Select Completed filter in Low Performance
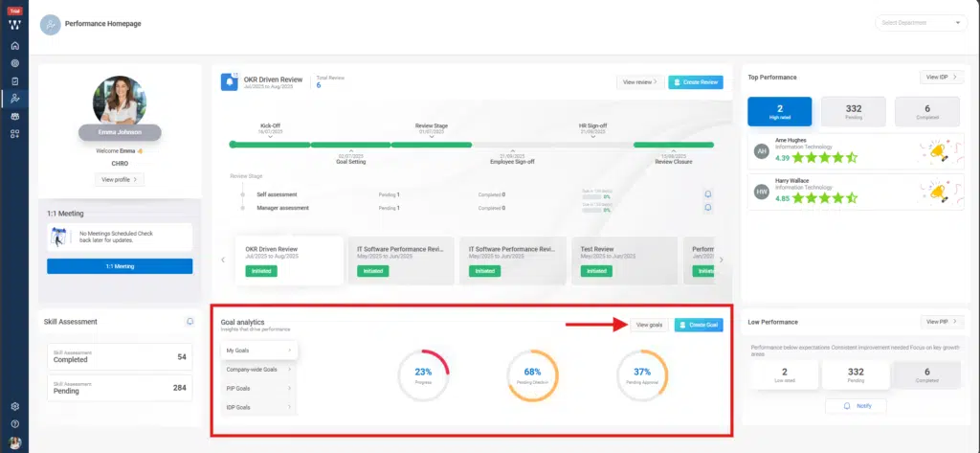 (926, 377)
